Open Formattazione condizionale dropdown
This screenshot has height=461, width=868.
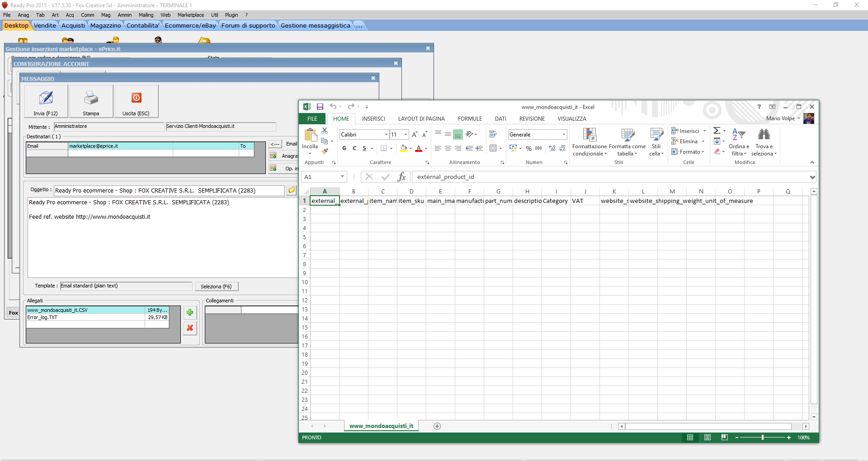[590, 142]
